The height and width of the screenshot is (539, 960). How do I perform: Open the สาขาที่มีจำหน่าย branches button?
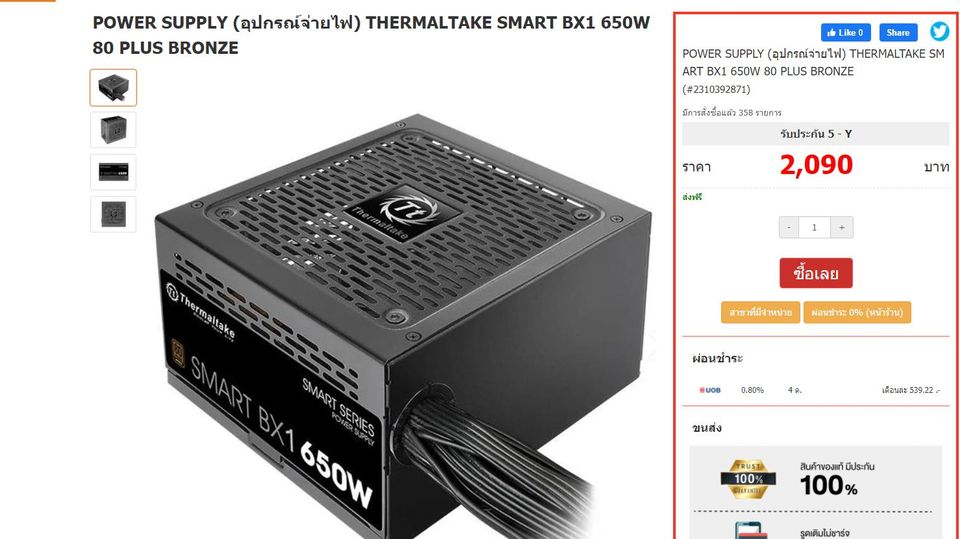pos(760,312)
